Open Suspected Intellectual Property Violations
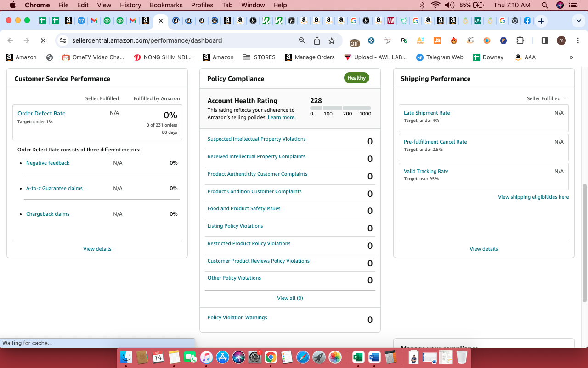Screen dimensions: 588x368 [x=256, y=139]
